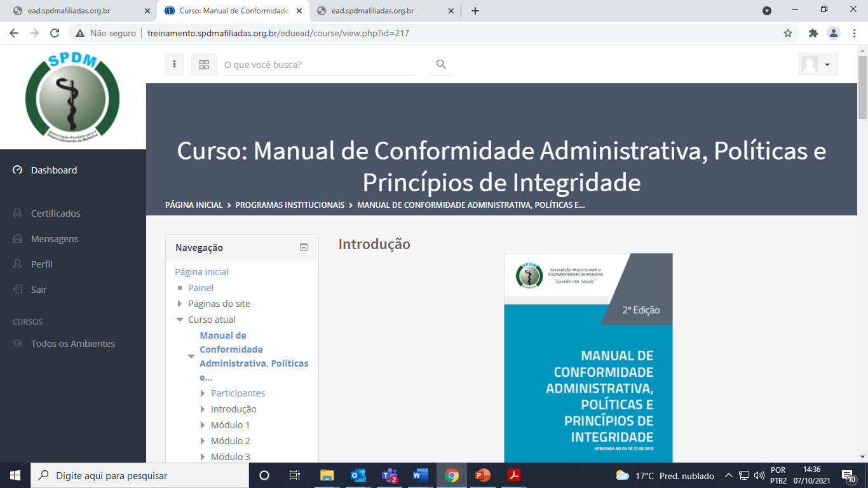Open Word from the taskbar
The height and width of the screenshot is (488, 868).
(420, 475)
